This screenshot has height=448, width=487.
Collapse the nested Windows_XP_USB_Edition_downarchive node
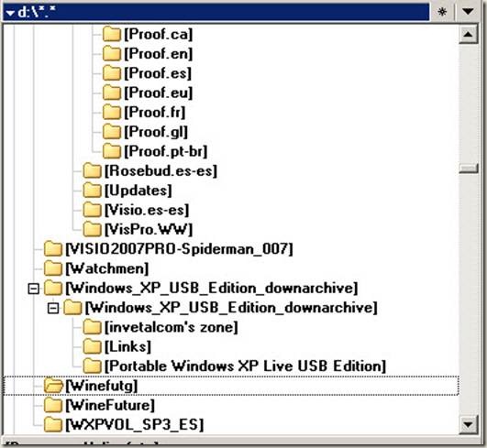coord(53,309)
